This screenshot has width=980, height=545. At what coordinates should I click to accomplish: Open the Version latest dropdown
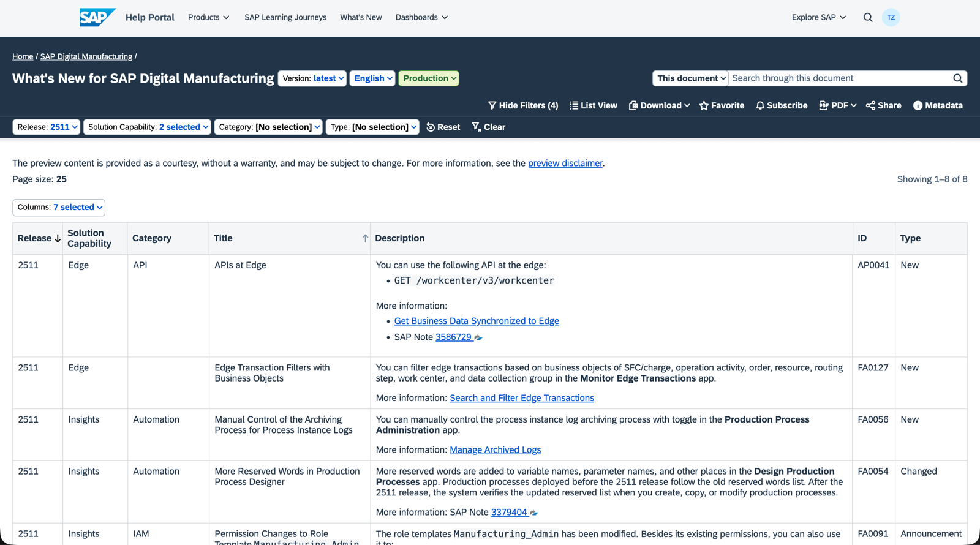coord(312,78)
